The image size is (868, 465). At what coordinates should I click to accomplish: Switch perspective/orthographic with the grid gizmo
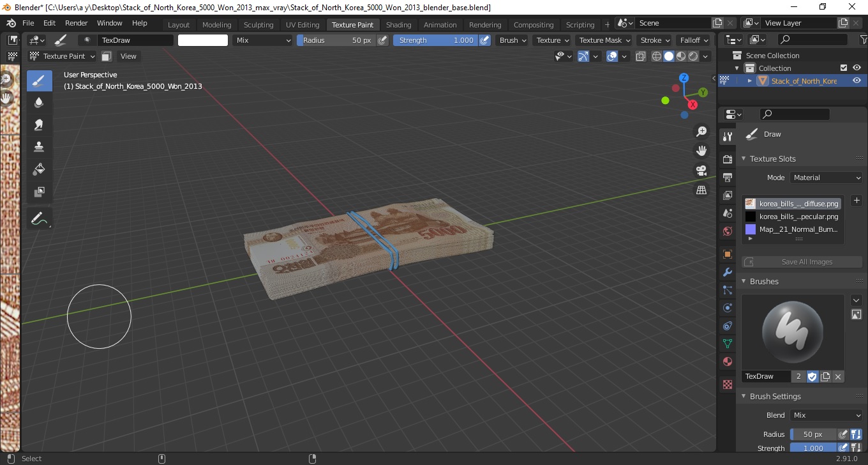point(701,190)
